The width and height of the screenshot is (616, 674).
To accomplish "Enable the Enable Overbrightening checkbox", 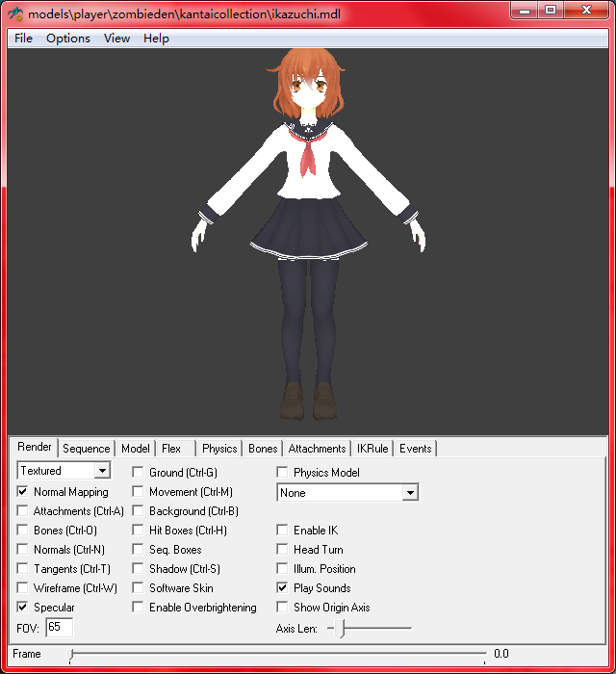I will click(x=138, y=607).
